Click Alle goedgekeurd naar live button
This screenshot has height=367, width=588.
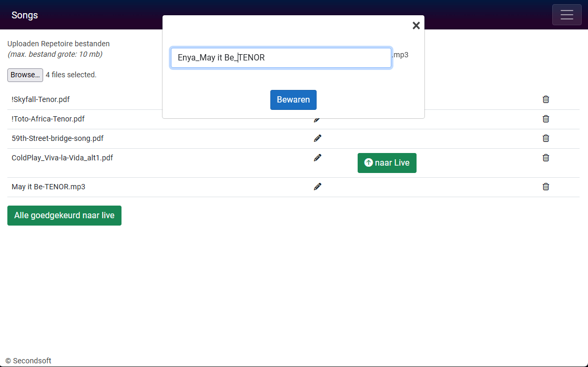pyautogui.click(x=65, y=216)
